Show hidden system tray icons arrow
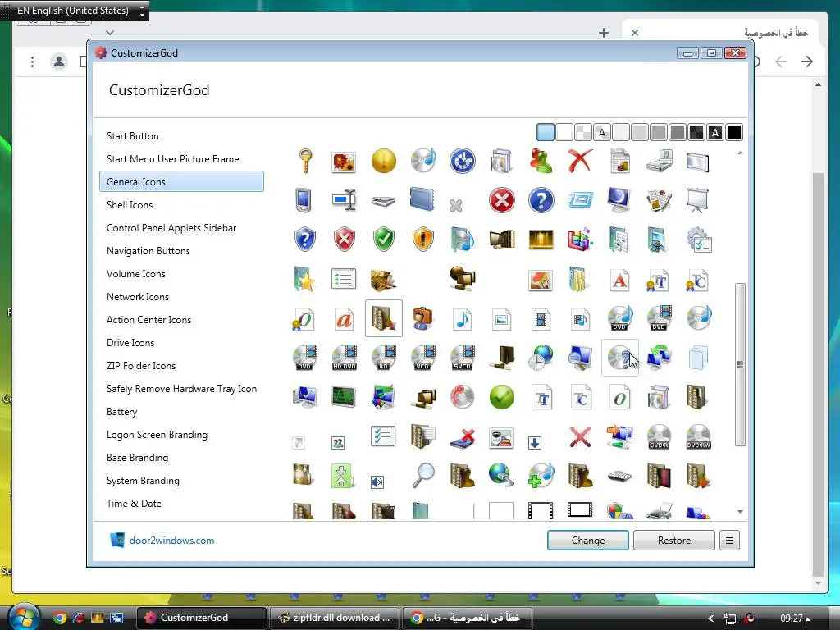The image size is (840, 630). tap(711, 619)
